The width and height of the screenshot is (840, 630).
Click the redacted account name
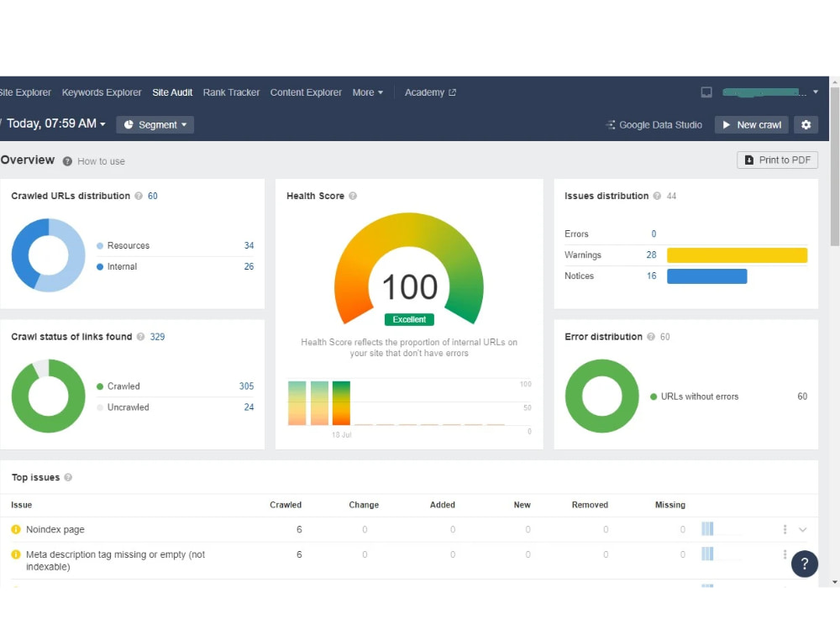click(764, 92)
